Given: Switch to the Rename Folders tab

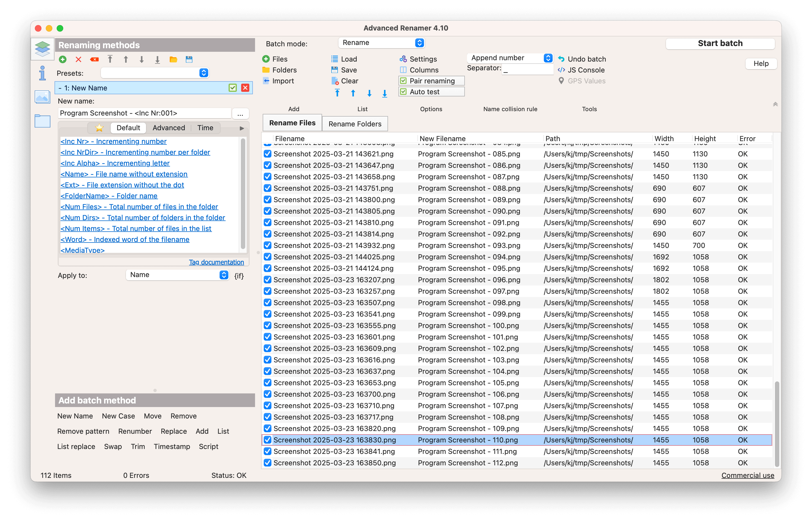Looking at the screenshot, I should click(355, 123).
